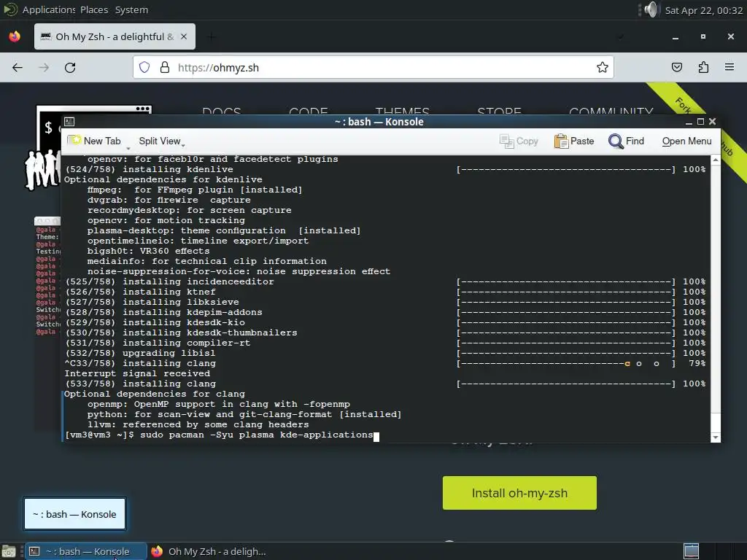Click the 'Optional dependencies for clang' line
Image resolution: width=747 pixels, height=560 pixels.
pyautogui.click(x=155, y=394)
